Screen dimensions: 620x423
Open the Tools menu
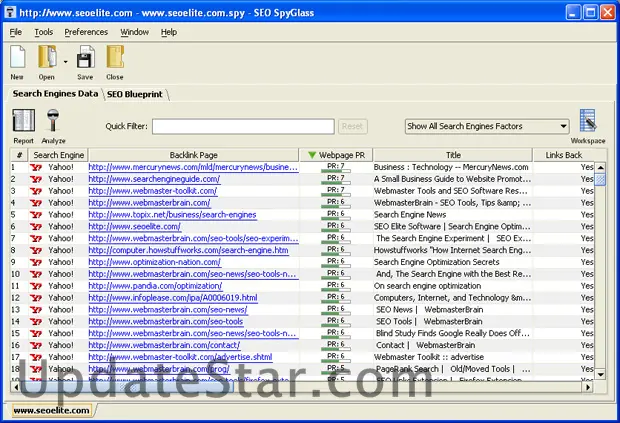pyautogui.click(x=43, y=32)
